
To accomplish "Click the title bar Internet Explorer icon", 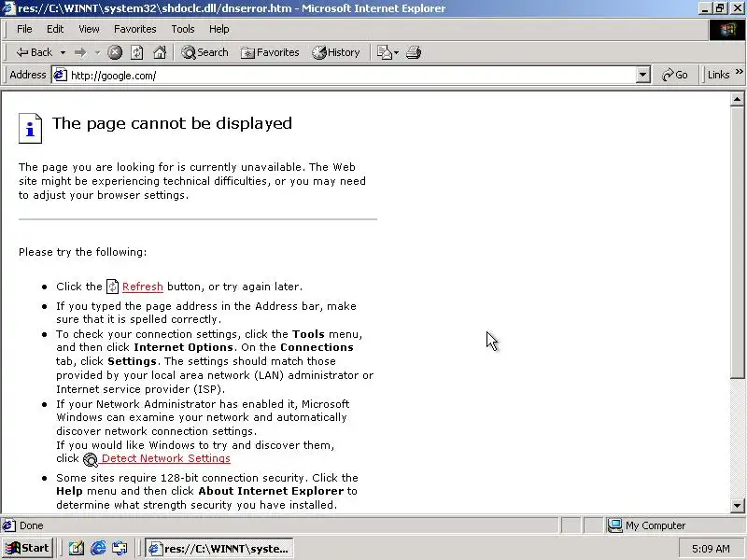I will click(x=8, y=8).
